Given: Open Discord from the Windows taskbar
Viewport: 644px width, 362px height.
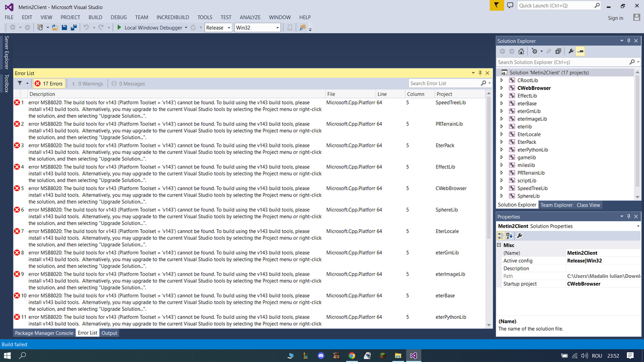Looking at the screenshot, I should coord(321,355).
